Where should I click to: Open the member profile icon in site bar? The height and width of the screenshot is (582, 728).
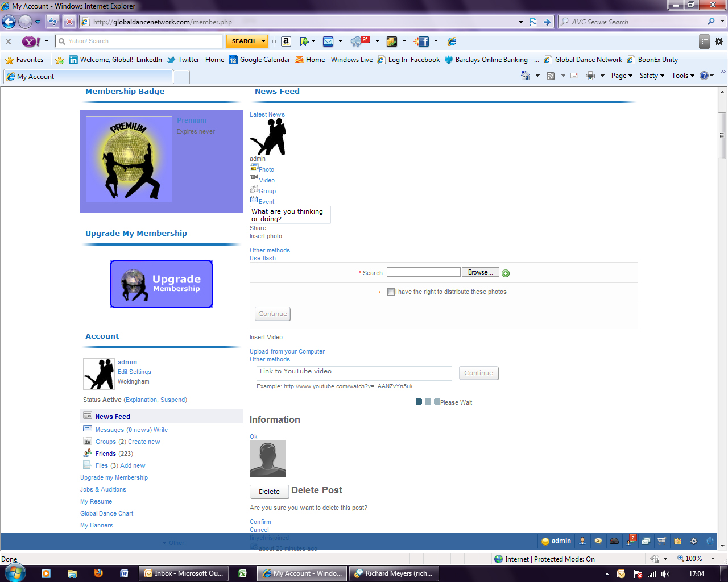coord(582,541)
